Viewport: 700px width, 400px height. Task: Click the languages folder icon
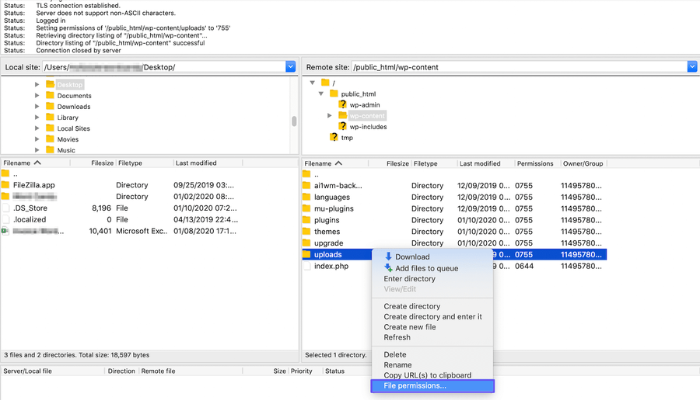(x=307, y=199)
